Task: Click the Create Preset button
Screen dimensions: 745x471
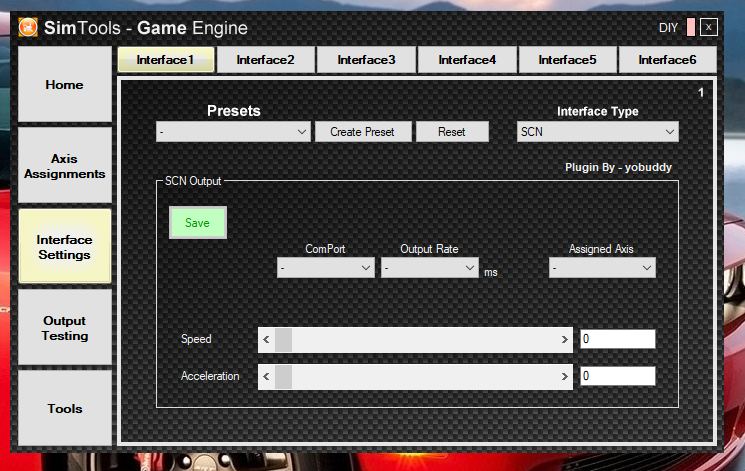Action: pos(363,132)
